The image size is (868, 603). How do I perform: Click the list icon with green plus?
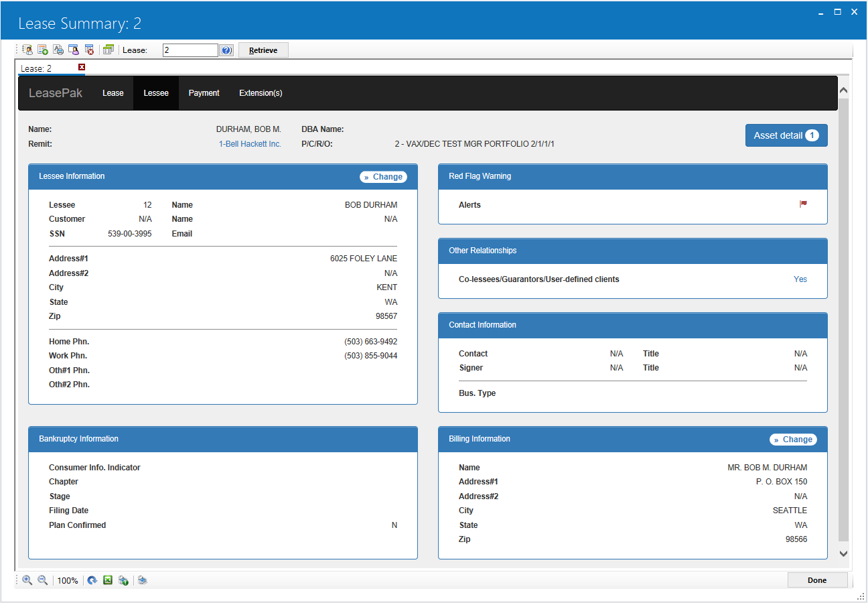(x=42, y=50)
